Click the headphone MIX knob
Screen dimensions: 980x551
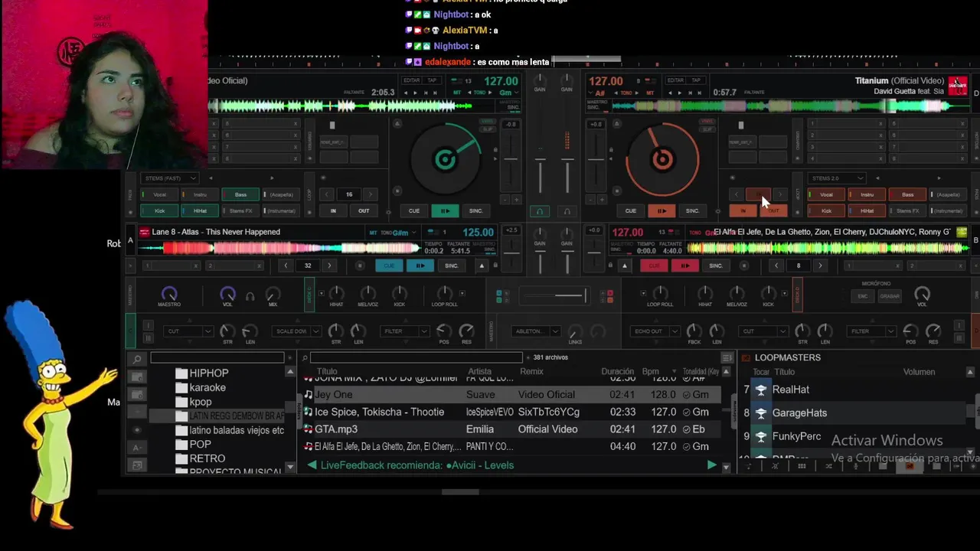pyautogui.click(x=272, y=294)
